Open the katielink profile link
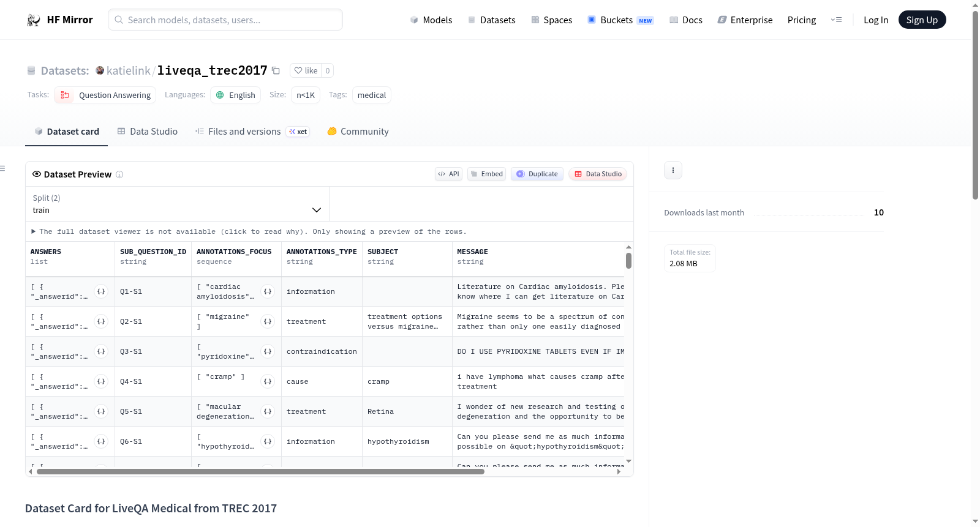980x527 pixels. (129, 70)
